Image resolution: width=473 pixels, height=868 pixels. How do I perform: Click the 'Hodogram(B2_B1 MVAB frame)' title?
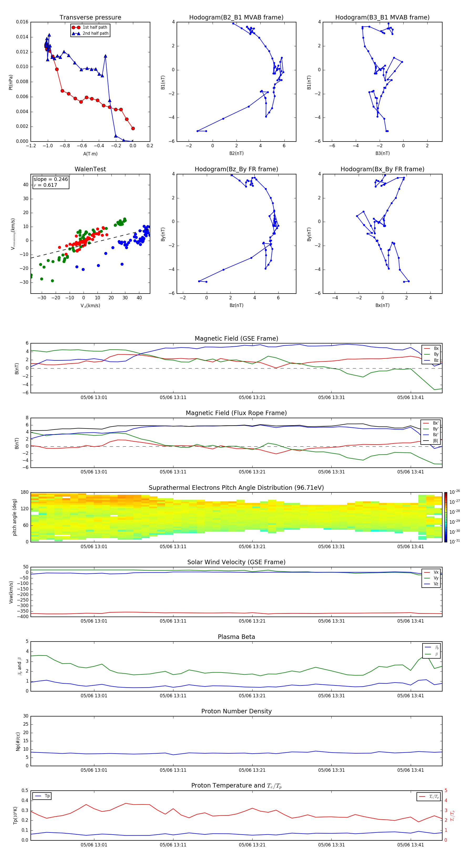pyautogui.click(x=236, y=17)
